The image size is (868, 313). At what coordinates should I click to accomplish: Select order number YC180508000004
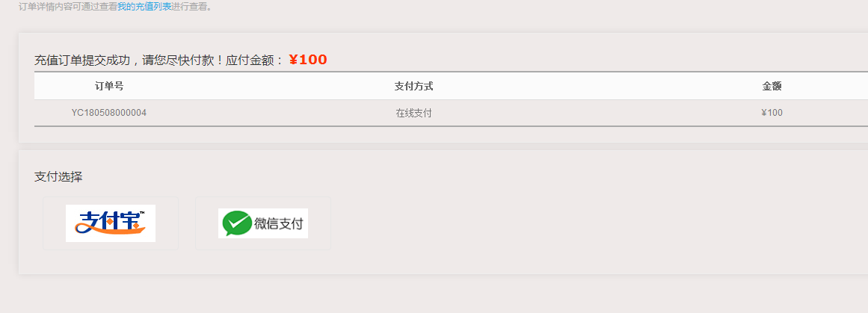(109, 113)
